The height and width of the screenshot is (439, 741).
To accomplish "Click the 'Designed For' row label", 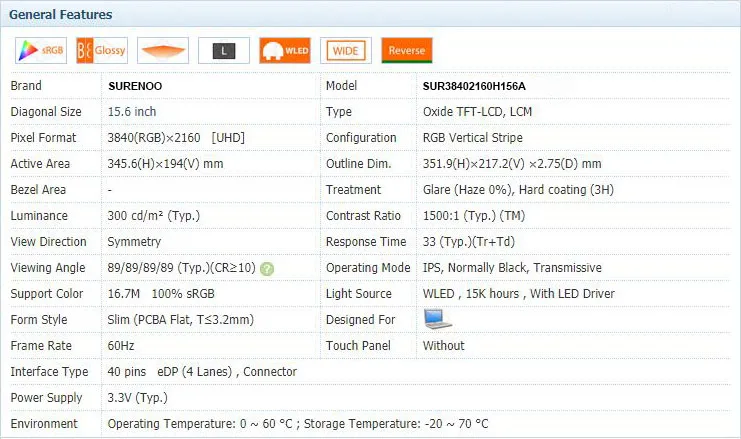I will pos(361,319).
